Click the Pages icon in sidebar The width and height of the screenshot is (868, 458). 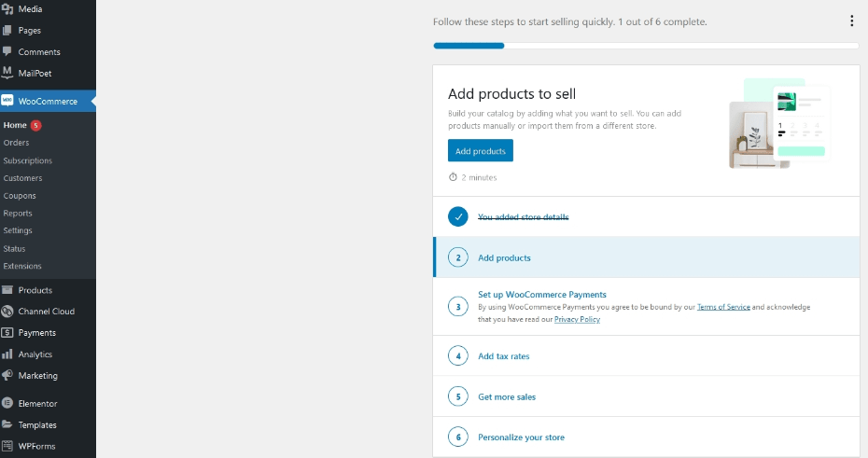pyautogui.click(x=7, y=30)
